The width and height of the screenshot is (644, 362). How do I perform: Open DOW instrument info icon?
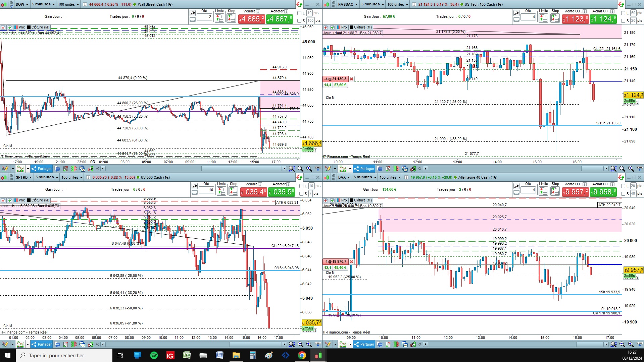click(x=85, y=4)
